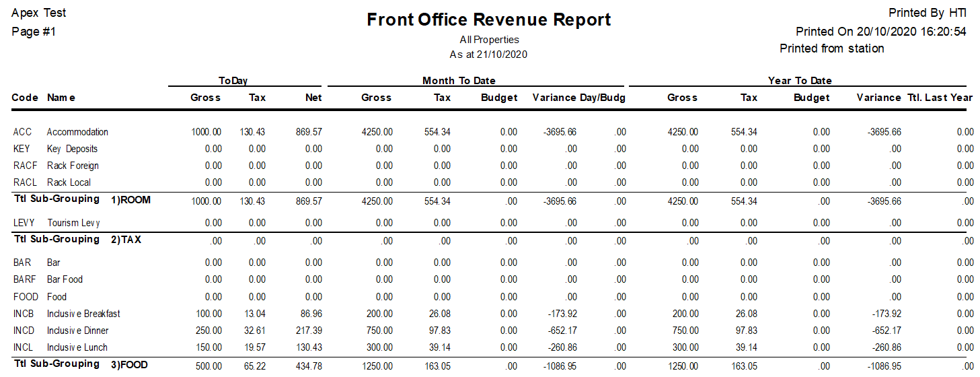Select the ACC code cell

point(22,132)
